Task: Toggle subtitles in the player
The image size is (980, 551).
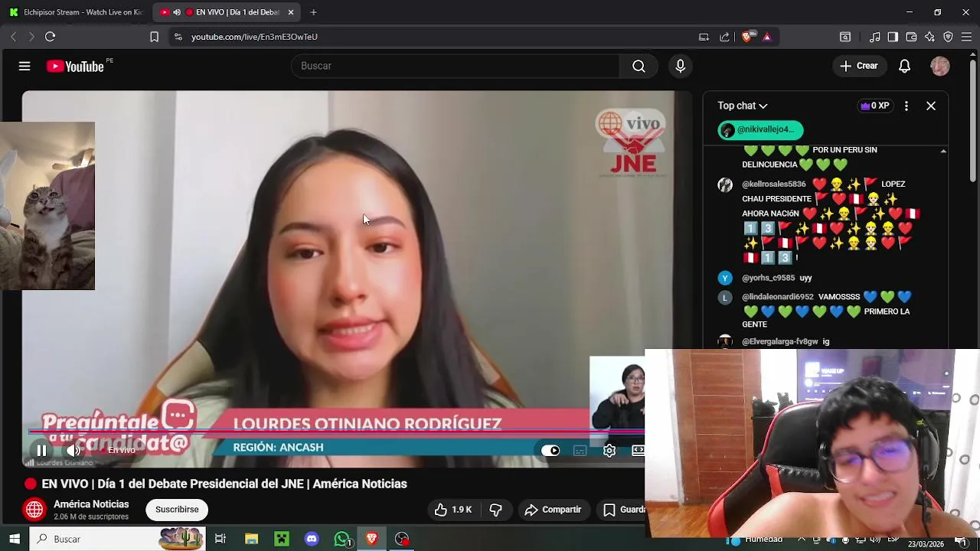Action: 580,451
